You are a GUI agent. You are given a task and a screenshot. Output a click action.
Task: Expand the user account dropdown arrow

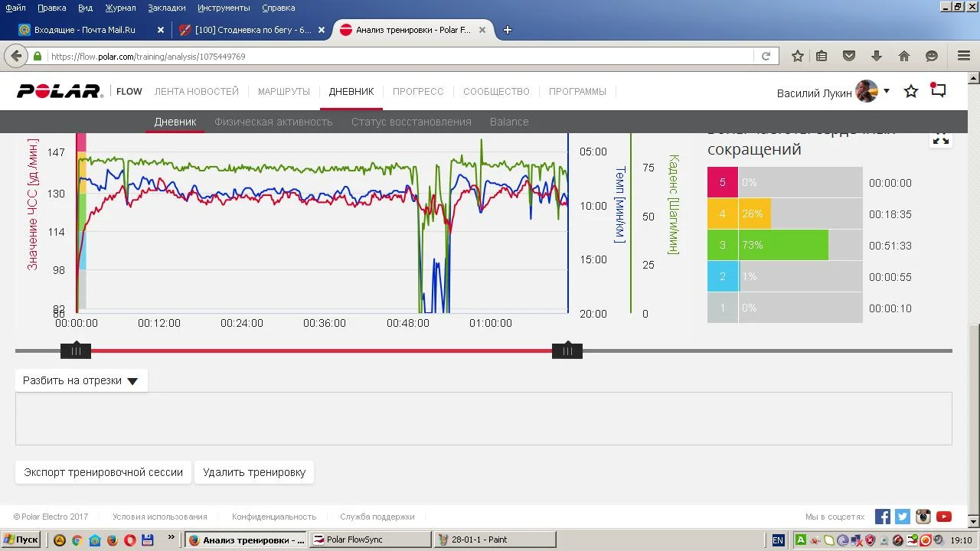(887, 91)
